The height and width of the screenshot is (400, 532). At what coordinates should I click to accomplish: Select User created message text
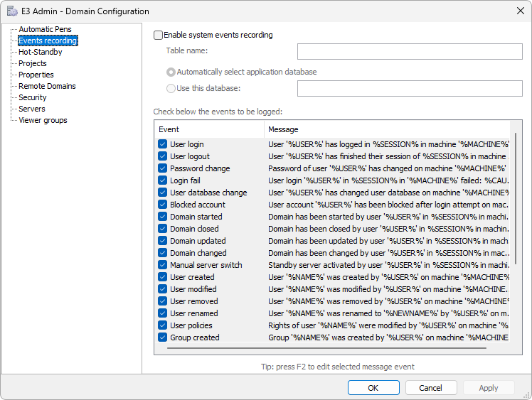tap(388, 277)
